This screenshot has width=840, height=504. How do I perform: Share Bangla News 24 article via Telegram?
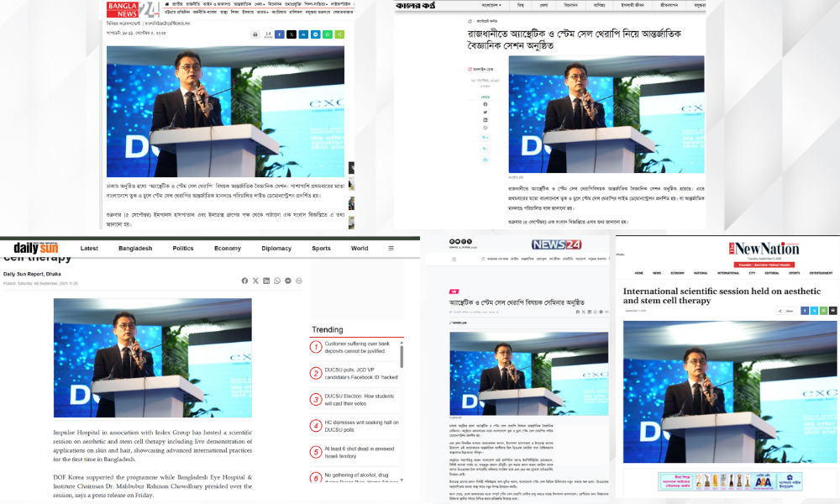316,34
